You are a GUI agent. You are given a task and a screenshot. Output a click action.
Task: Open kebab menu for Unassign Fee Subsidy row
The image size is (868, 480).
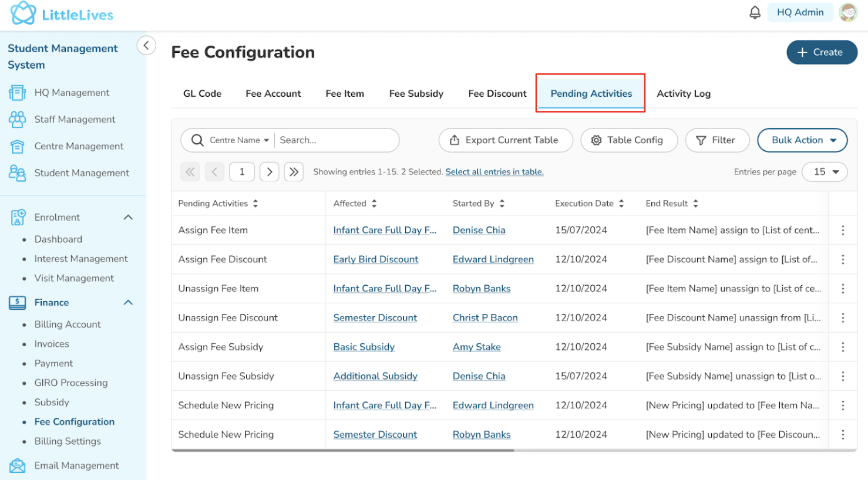[x=842, y=376]
